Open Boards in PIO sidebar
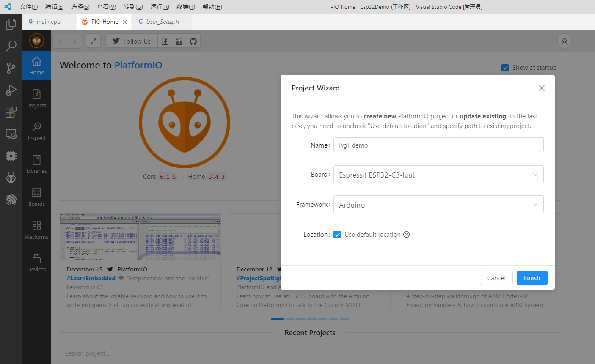 click(x=37, y=197)
